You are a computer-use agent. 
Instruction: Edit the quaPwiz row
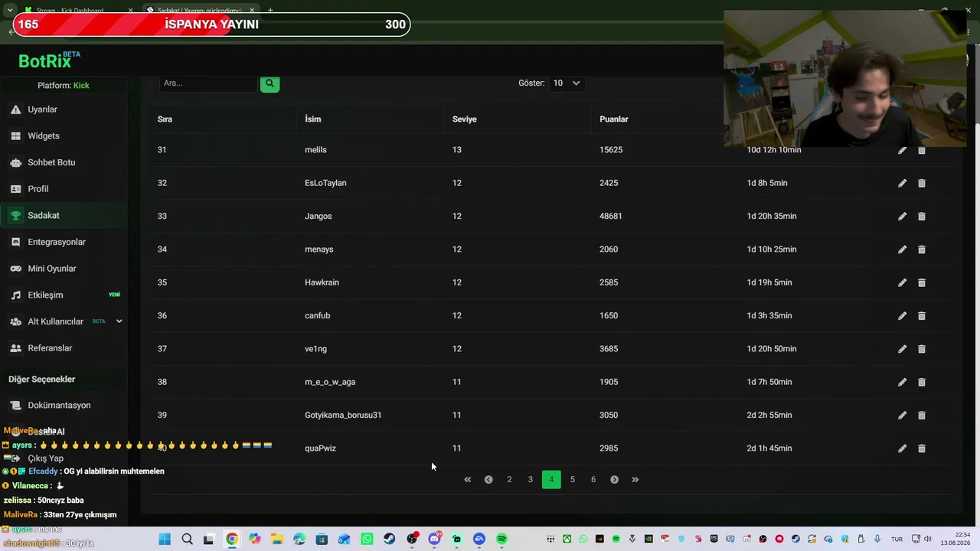[902, 448]
